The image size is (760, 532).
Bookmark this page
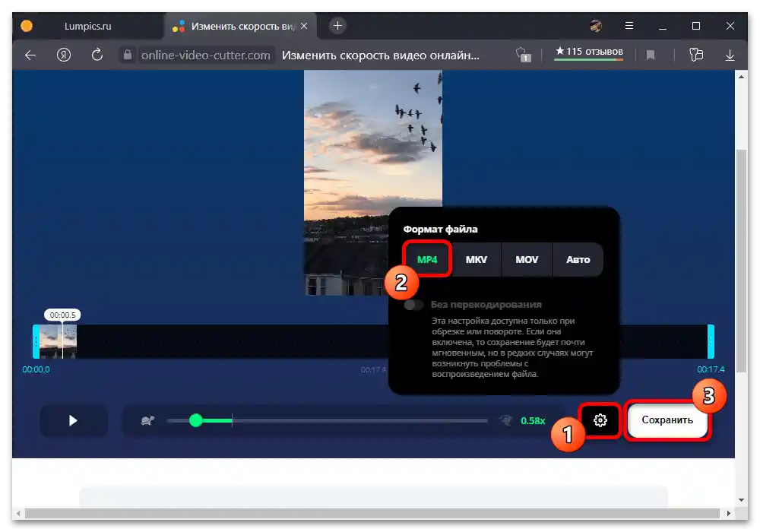click(651, 55)
